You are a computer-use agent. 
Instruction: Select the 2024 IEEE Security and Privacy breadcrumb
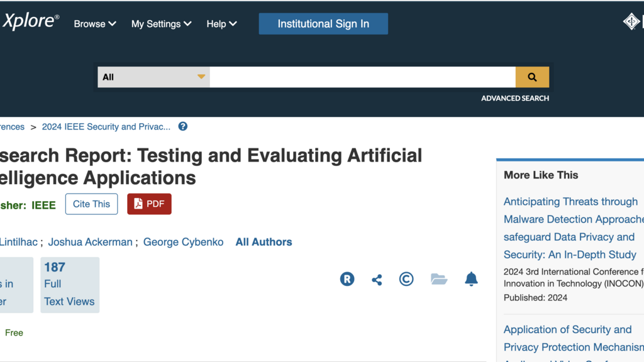pos(104,126)
